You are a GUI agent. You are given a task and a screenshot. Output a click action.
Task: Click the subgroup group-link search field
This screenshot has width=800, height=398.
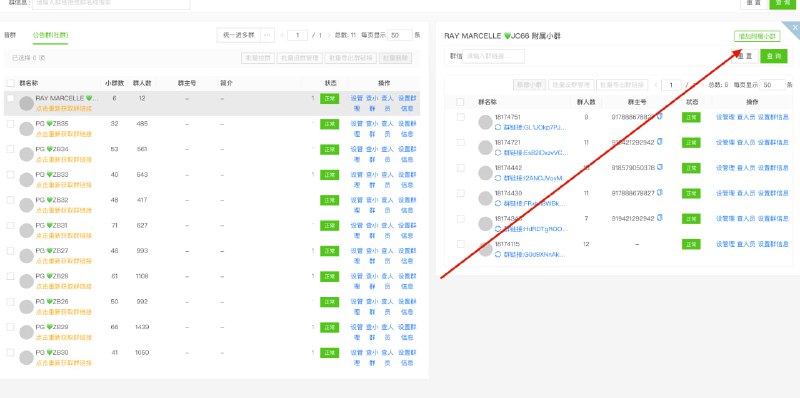coord(493,56)
